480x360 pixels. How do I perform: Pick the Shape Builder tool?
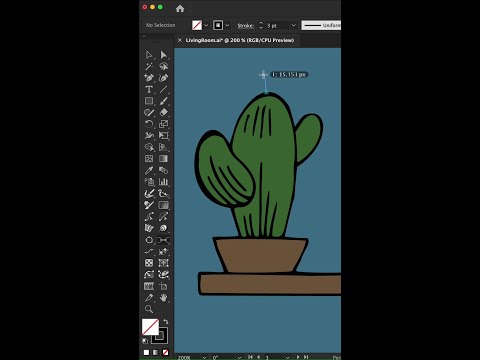coord(149,147)
